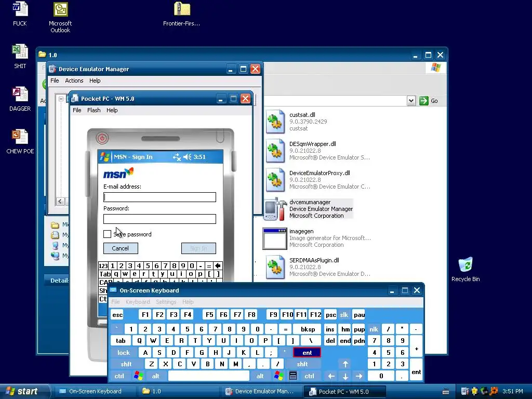Click the Windows start button
532x399 pixels.
[24, 392]
